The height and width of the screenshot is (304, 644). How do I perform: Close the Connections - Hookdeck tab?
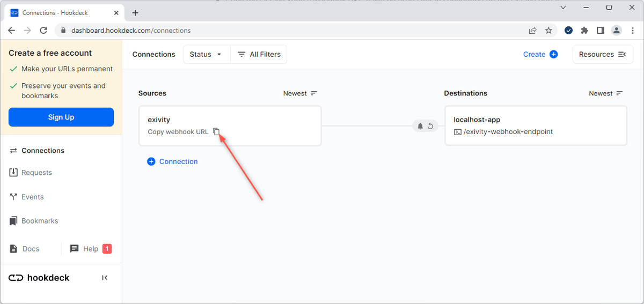117,13
